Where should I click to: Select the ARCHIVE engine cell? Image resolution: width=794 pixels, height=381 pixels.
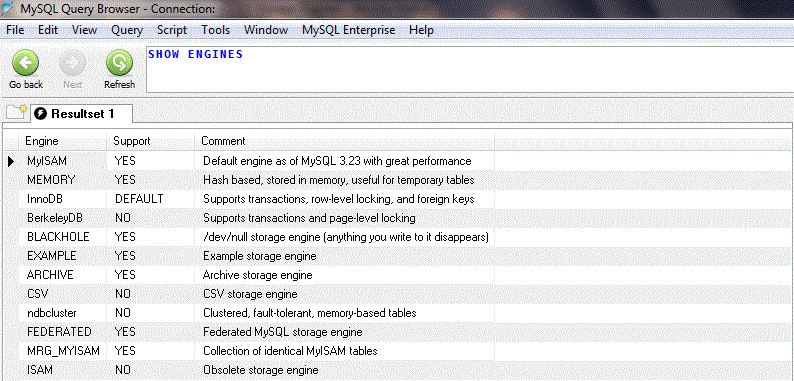62,275
